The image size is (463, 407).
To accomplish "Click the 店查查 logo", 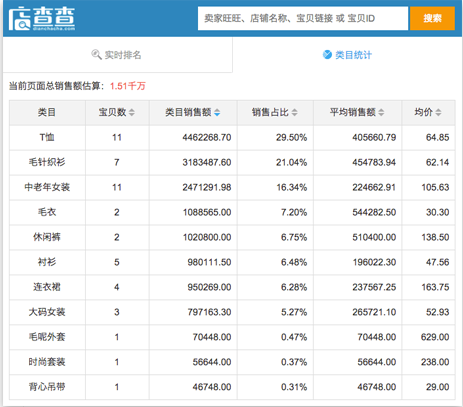I will pyautogui.click(x=42, y=18).
